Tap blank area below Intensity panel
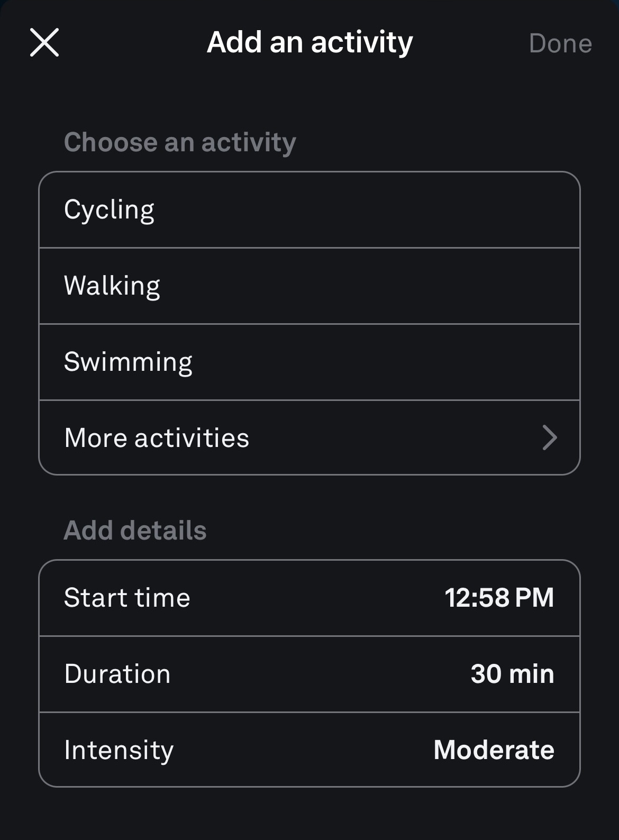Viewport: 619px width, 840px height. point(309,815)
